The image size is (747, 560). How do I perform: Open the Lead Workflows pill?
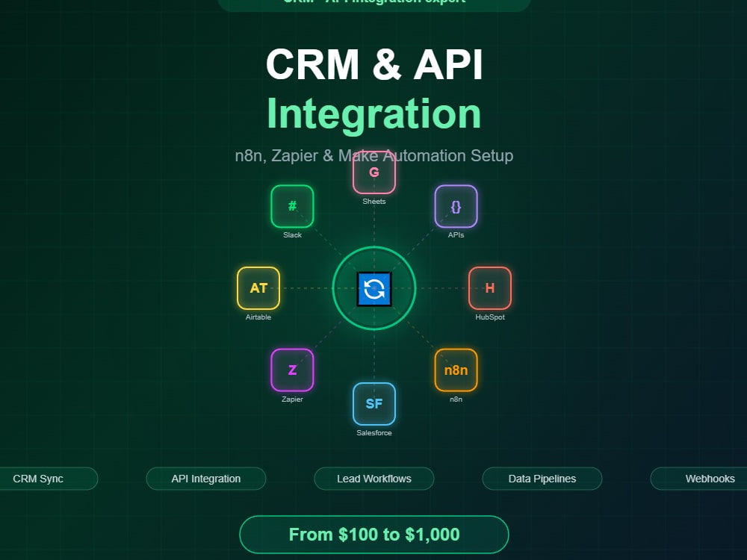(374, 479)
